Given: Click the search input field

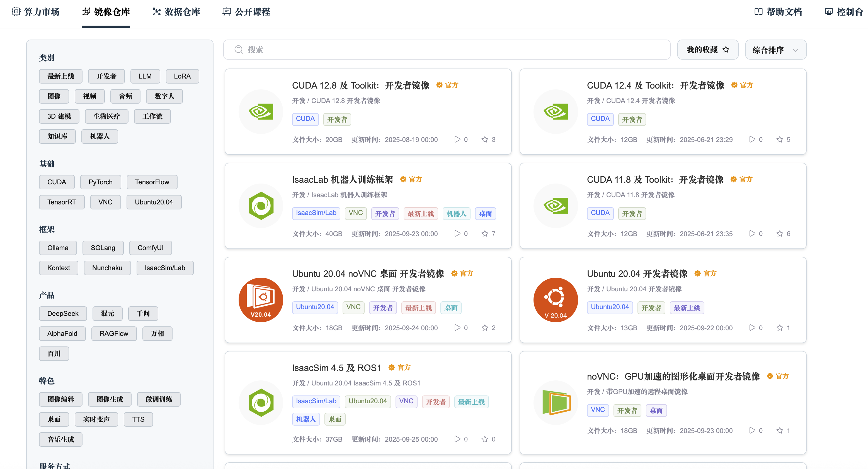Looking at the screenshot, I should [447, 50].
